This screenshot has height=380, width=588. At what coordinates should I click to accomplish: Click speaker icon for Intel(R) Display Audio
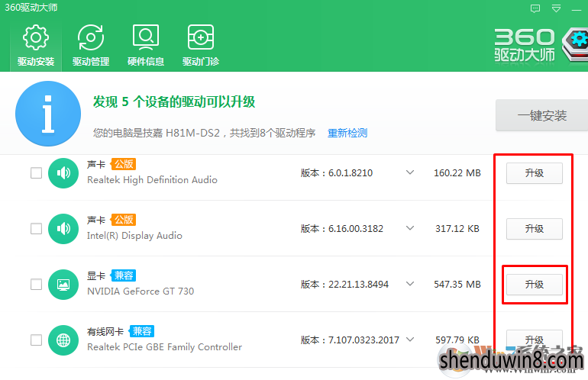(63, 229)
